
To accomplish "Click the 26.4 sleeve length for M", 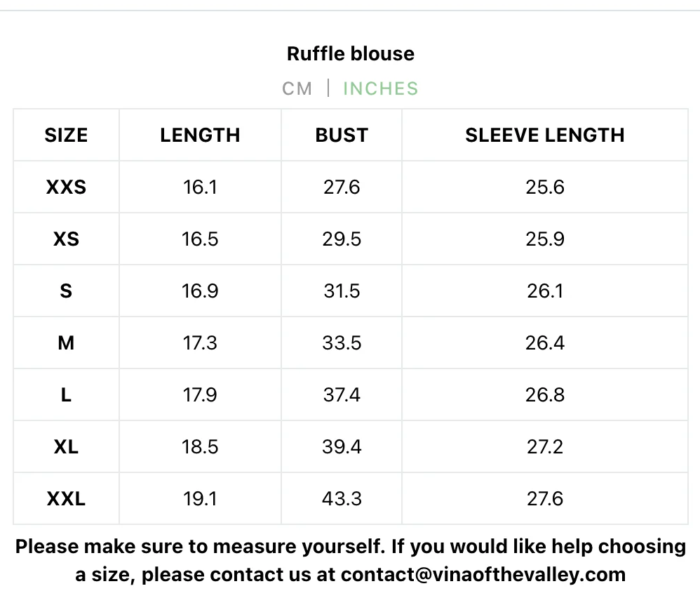I will [545, 343].
